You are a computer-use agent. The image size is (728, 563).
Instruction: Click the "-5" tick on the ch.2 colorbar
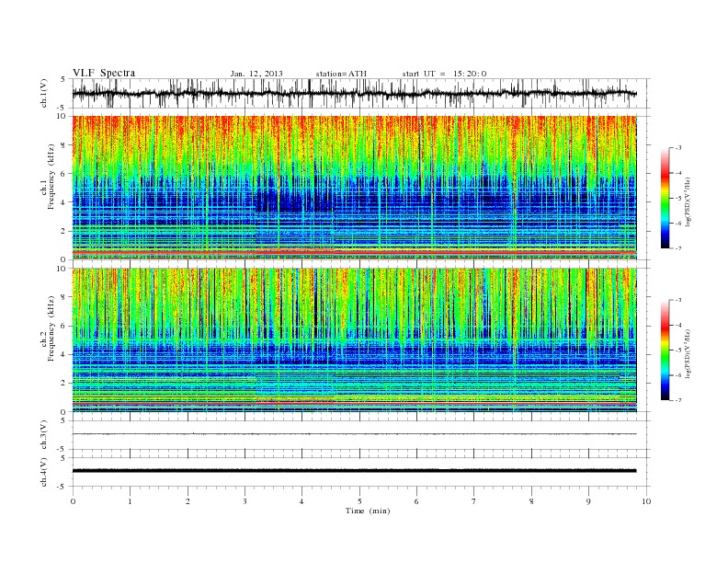pos(678,350)
